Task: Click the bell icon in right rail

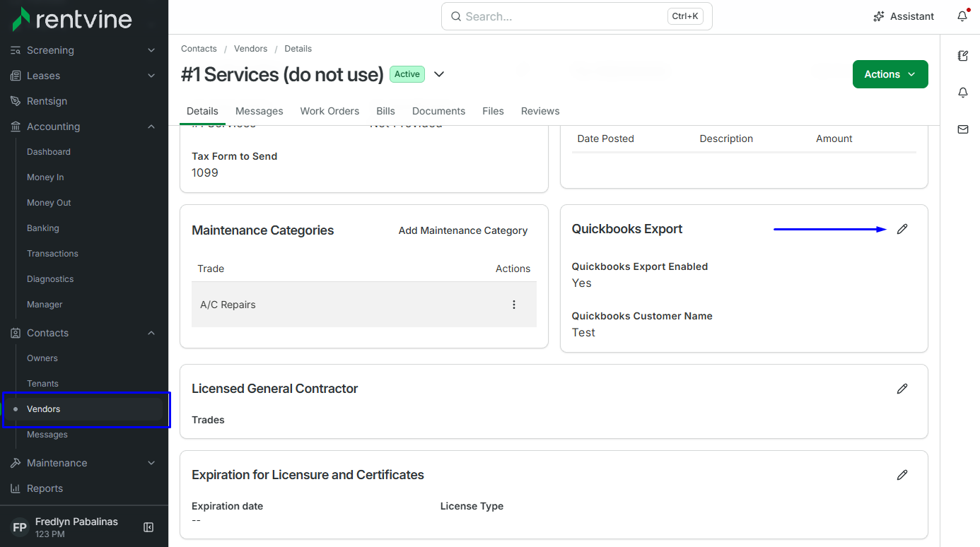Action: point(963,93)
